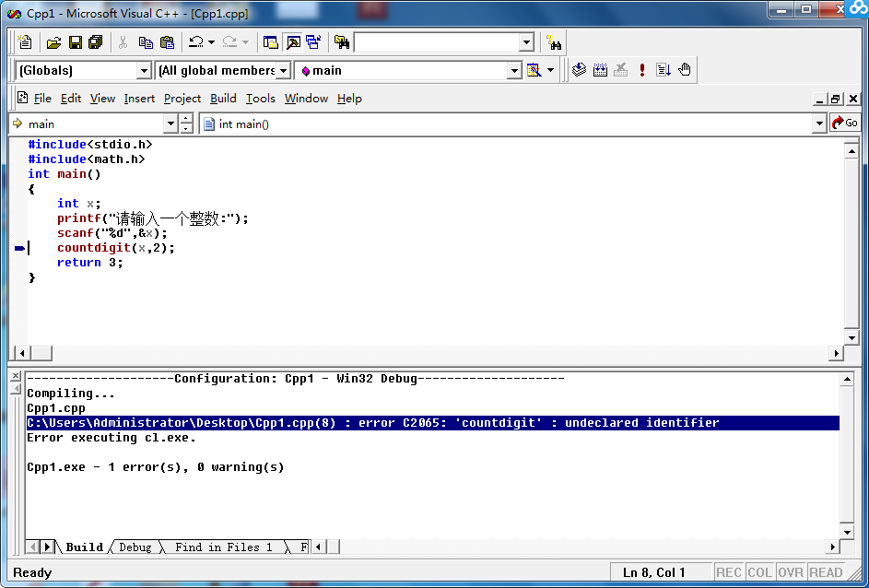Click the Go debug icon in Build toolbar
The image size is (869, 588).
click(x=663, y=70)
